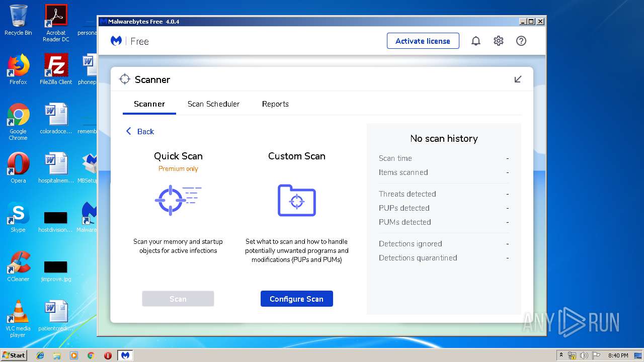
Task: Open Skype desktop shortcut
Action: 18,217
